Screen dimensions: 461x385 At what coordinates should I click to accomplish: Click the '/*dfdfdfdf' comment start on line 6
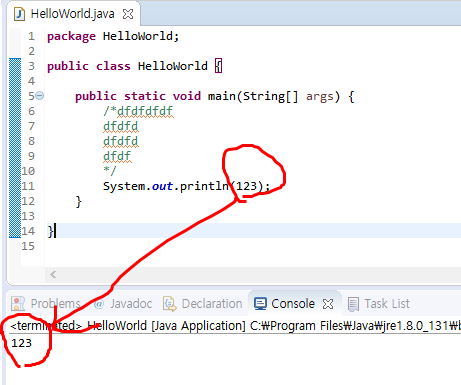pos(138,111)
